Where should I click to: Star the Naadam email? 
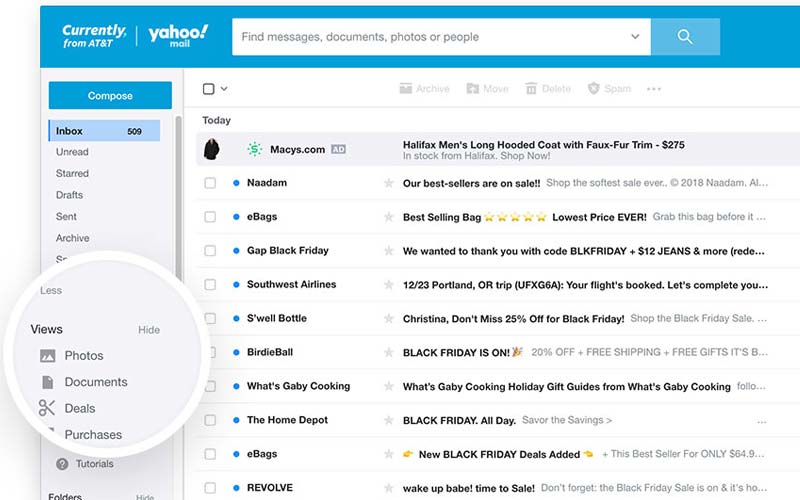pos(389,183)
